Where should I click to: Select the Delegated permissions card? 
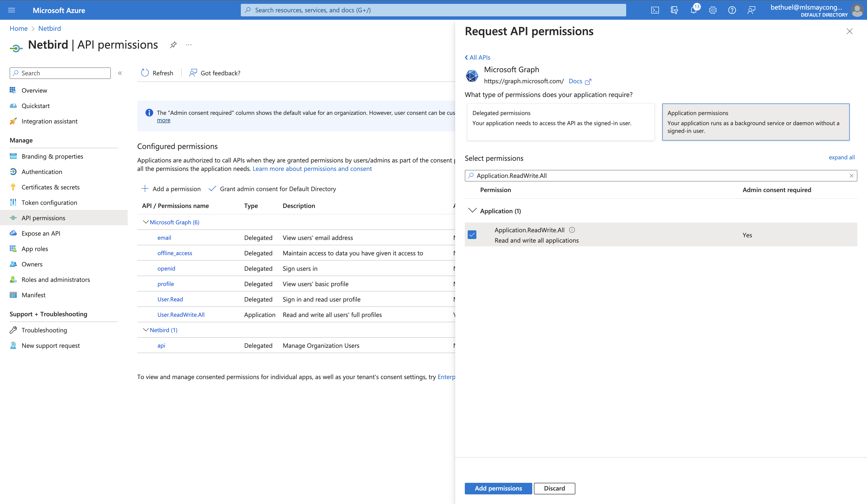pos(560,122)
